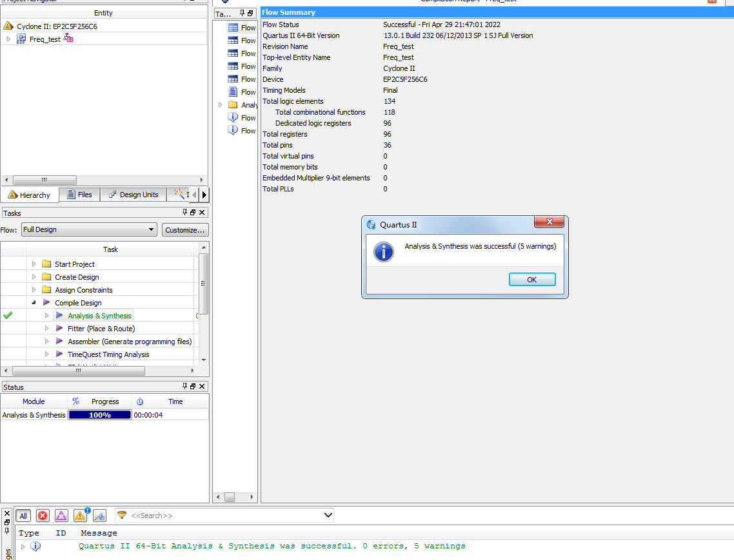The height and width of the screenshot is (560, 734).
Task: Switch to the Files tab
Action: tap(79, 194)
